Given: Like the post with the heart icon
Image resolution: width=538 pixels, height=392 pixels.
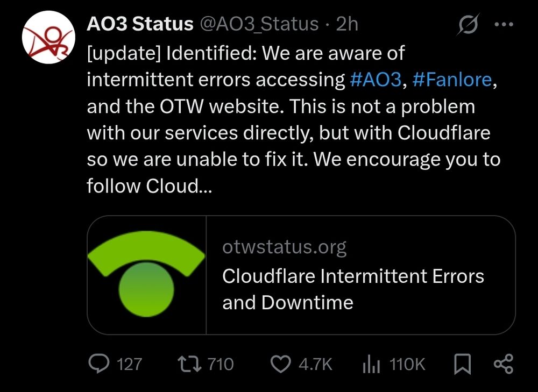Looking at the screenshot, I should (x=280, y=364).
